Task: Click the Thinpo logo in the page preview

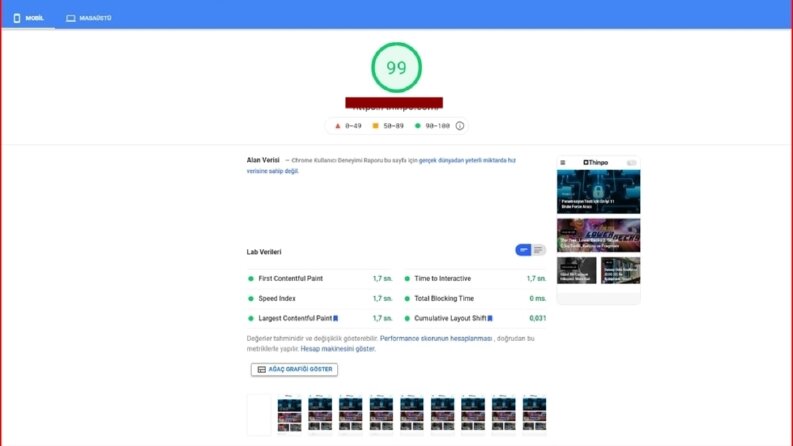Action: click(x=596, y=163)
